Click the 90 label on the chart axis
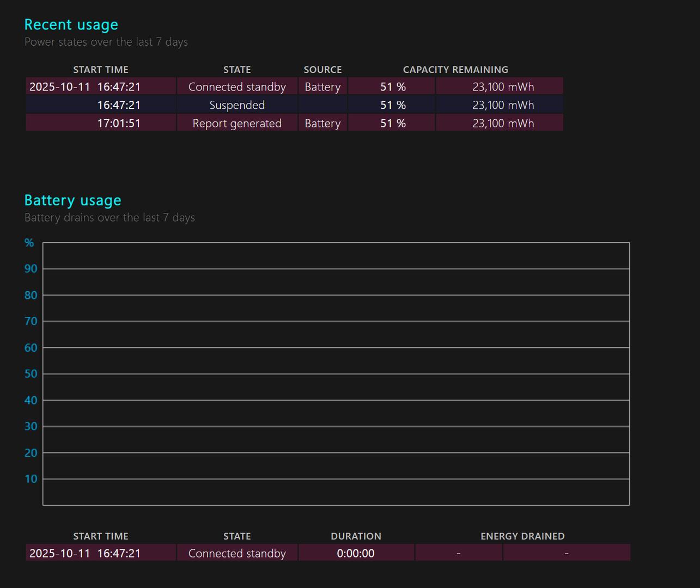This screenshot has width=700, height=588. point(31,269)
